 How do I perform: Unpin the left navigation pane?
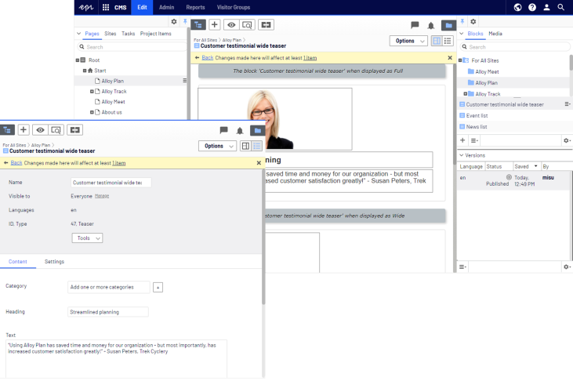(185, 21)
